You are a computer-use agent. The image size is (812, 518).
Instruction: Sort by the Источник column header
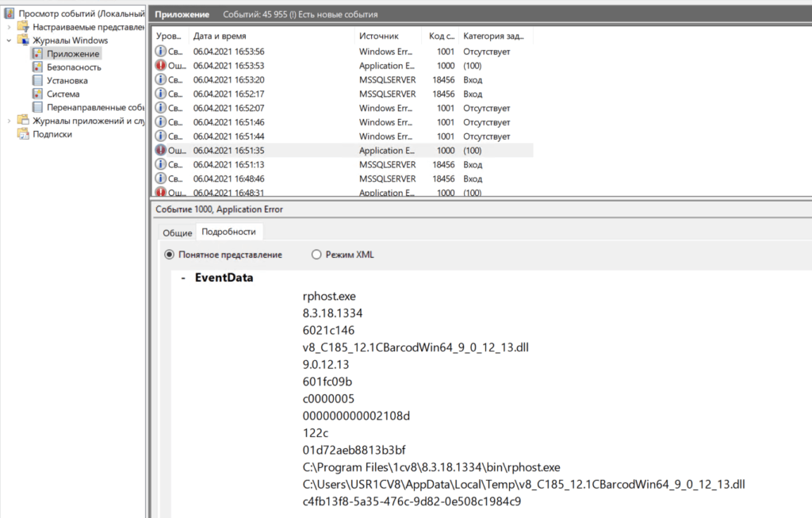(x=378, y=36)
